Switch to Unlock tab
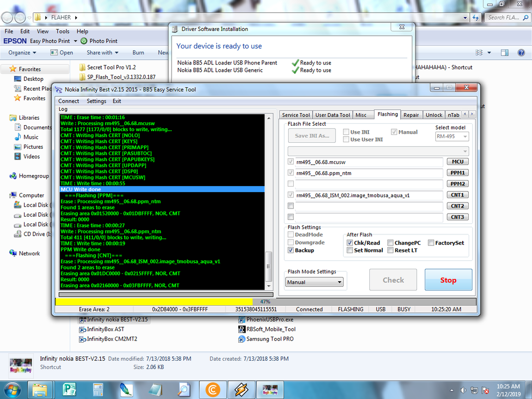532x399 pixels. pyautogui.click(x=434, y=115)
